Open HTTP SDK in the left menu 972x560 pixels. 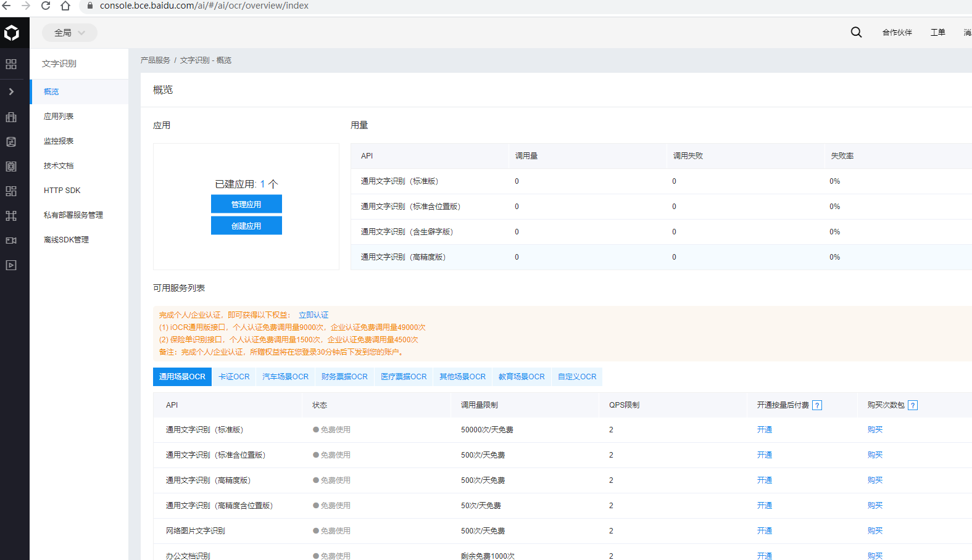(79, 190)
